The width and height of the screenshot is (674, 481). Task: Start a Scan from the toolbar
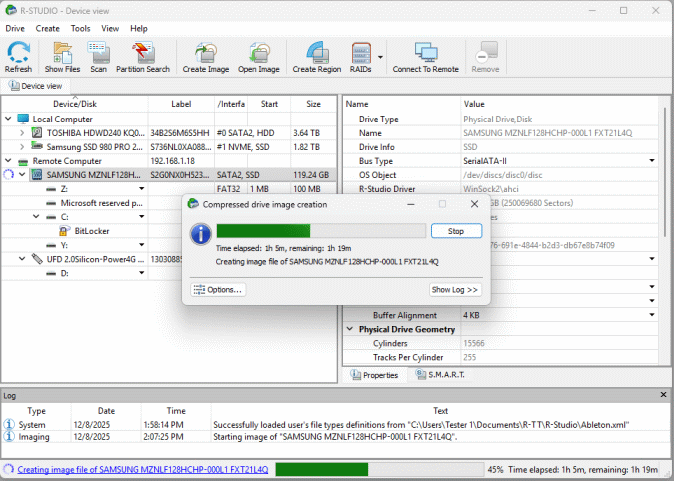point(99,57)
